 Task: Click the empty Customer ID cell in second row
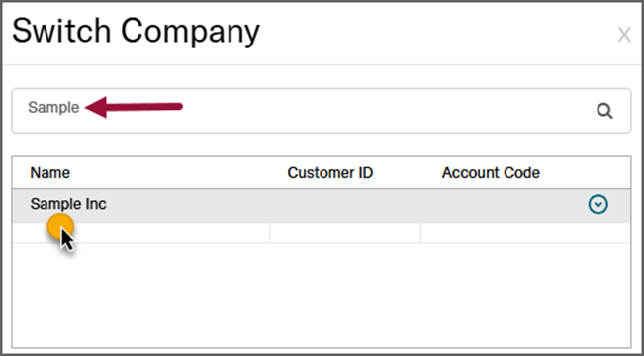pos(345,233)
